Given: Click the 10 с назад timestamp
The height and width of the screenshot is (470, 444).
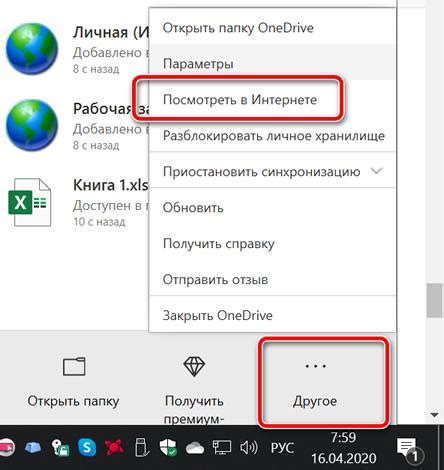Looking at the screenshot, I should [x=99, y=222].
